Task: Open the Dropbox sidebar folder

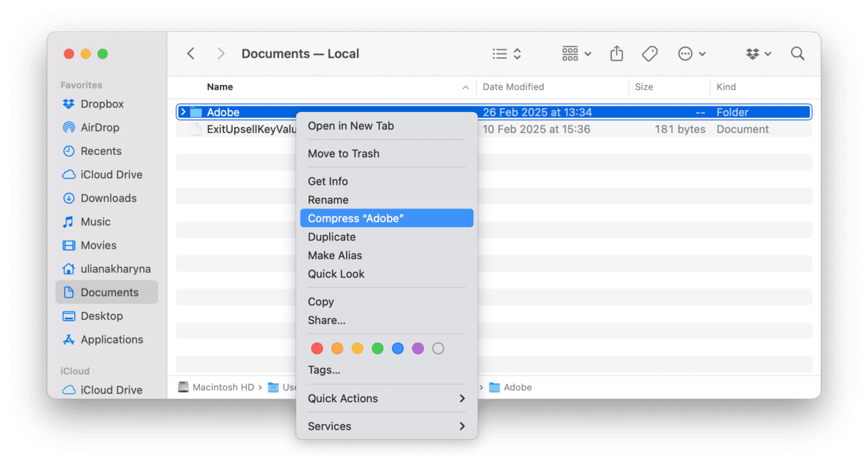Action: (101, 104)
